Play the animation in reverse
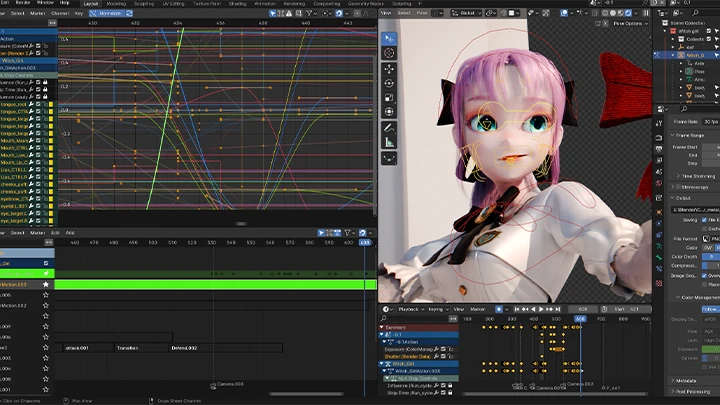 click(533, 309)
